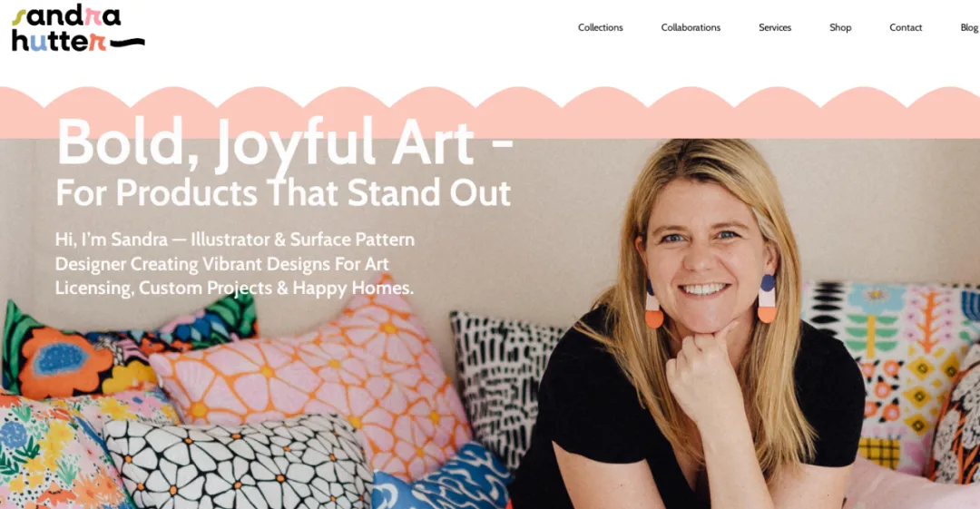Screen dimensions: 980x509
Task: Go to the Collaborations page
Action: [x=691, y=27]
